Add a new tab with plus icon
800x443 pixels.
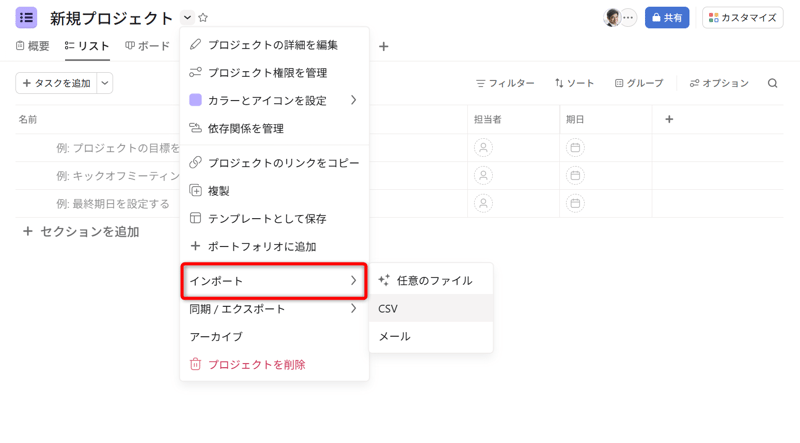coord(383,46)
